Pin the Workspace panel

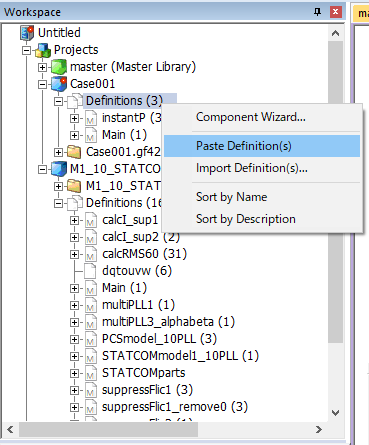tap(317, 12)
